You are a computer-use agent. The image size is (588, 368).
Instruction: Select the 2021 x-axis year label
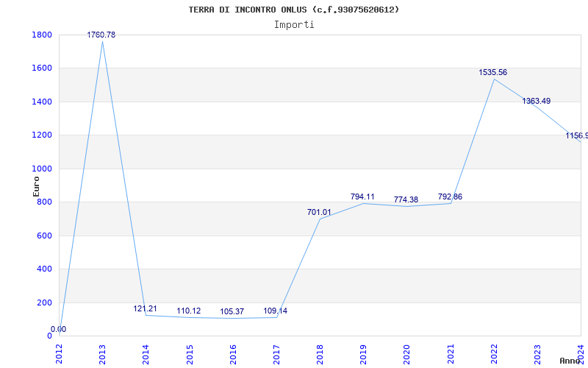[451, 354]
